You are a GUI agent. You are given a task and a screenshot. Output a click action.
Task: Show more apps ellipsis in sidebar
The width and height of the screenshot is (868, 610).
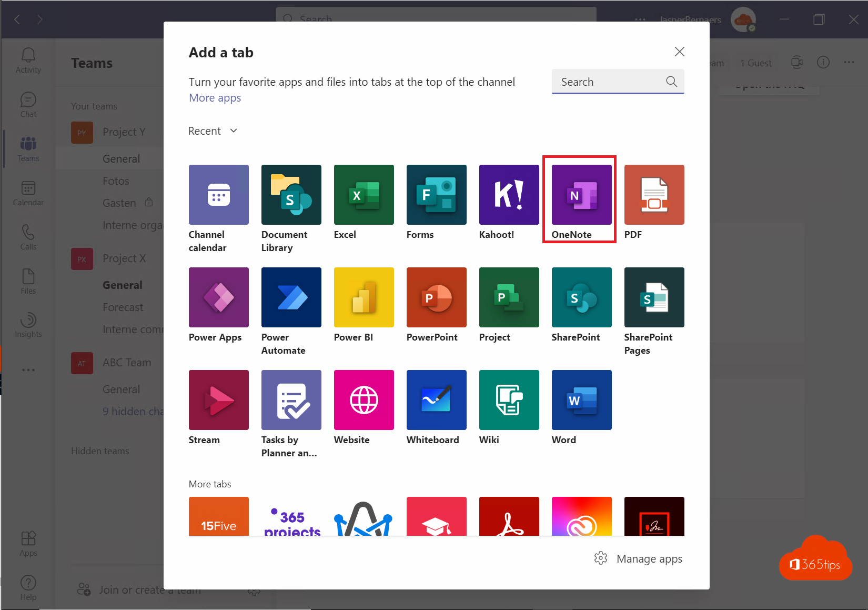click(28, 370)
